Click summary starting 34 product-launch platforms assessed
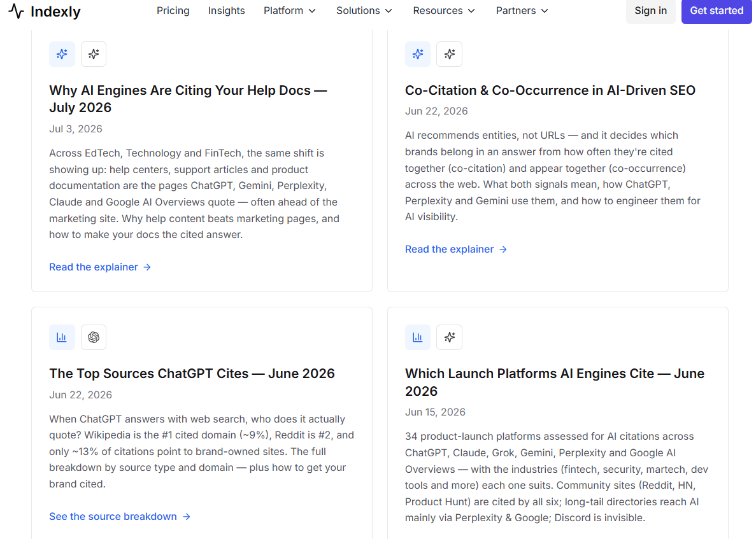 [557, 477]
